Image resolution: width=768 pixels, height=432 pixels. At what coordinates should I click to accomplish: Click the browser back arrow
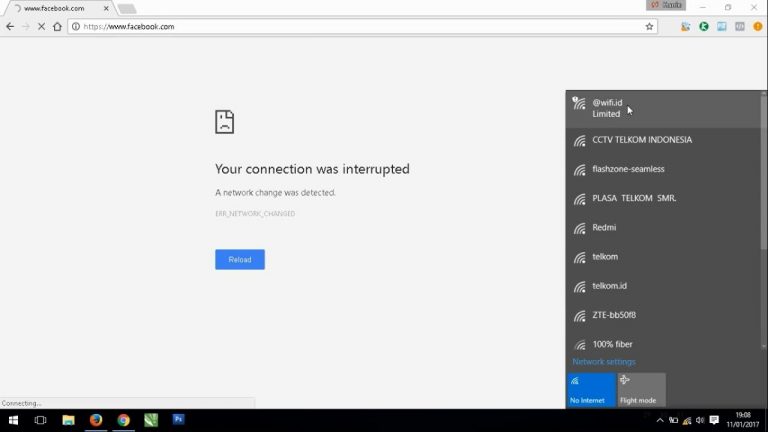[x=10, y=26]
